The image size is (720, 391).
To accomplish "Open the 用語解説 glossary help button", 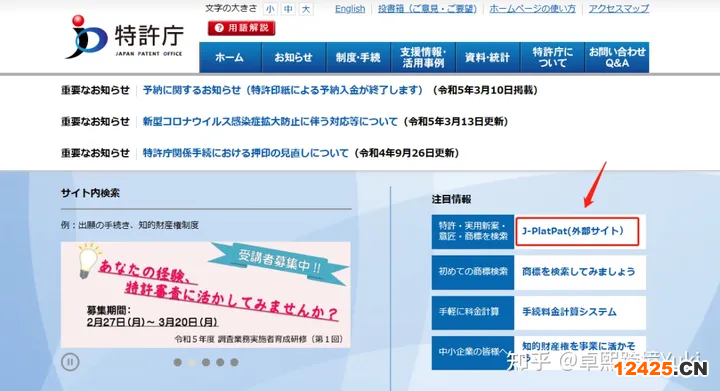I will [x=242, y=28].
